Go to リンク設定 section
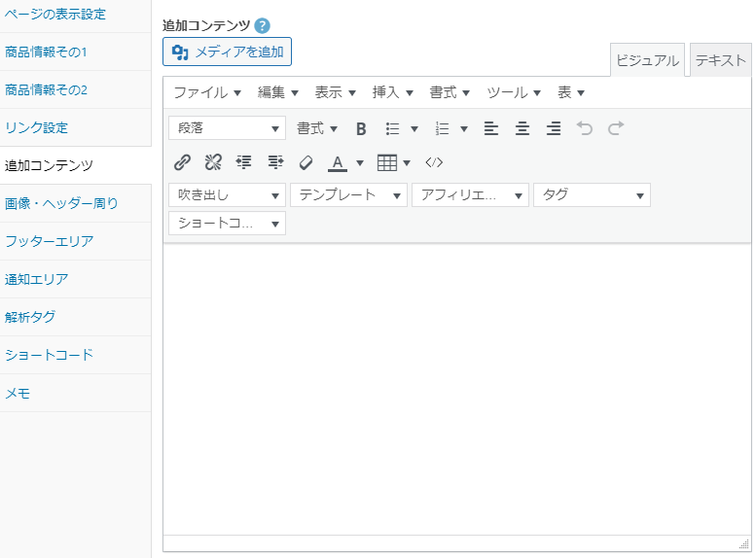 coord(75,127)
